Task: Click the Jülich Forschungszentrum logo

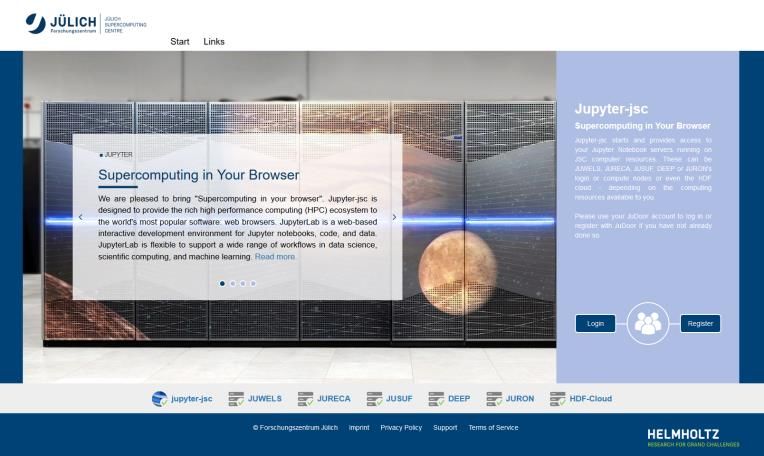Action: click(x=61, y=23)
